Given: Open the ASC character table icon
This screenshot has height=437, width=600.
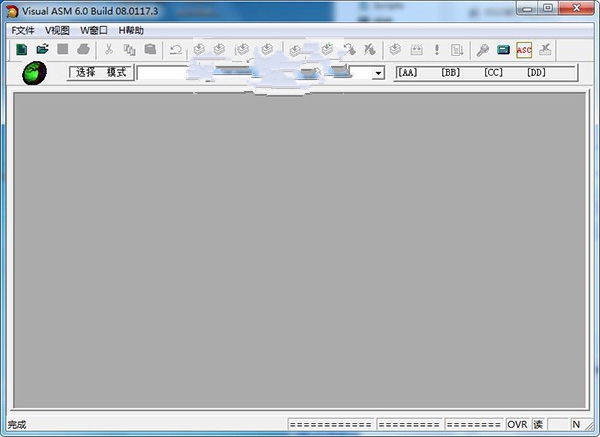Looking at the screenshot, I should point(524,50).
